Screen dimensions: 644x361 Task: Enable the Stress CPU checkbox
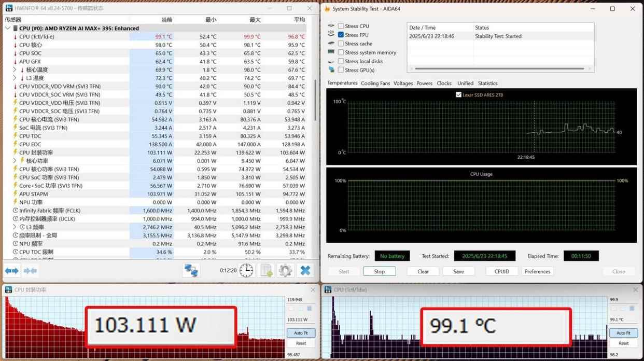[x=341, y=26]
